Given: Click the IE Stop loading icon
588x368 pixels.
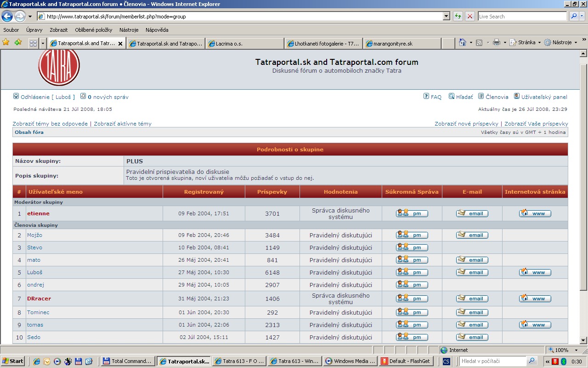Looking at the screenshot, I should point(469,16).
